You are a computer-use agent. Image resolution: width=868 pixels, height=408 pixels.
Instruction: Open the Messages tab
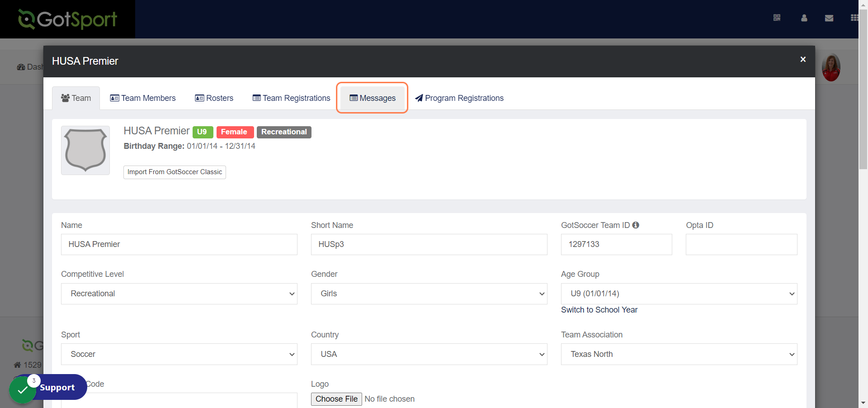(x=373, y=98)
